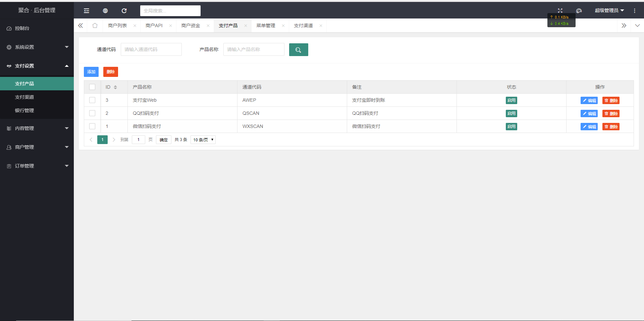Viewport: 644px width, 321px height.
Task: Open 支付渠道 in the sidebar submenu
Action: coord(24,97)
